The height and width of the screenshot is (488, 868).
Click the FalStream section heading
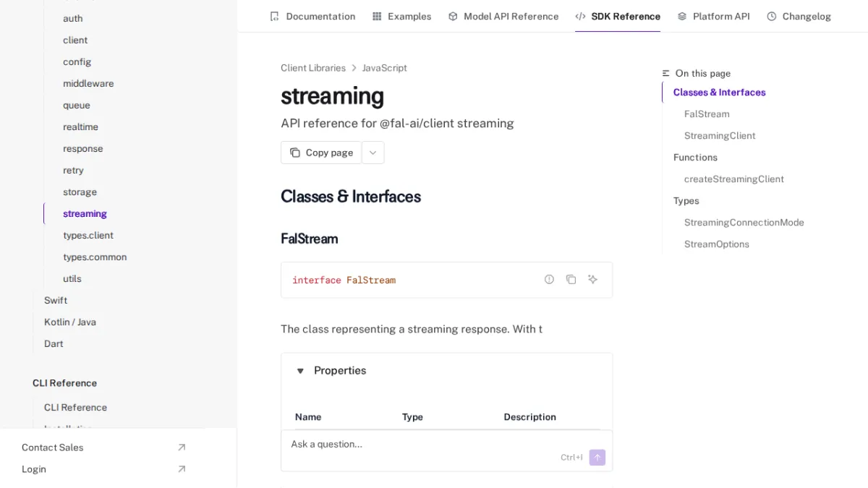pos(309,239)
